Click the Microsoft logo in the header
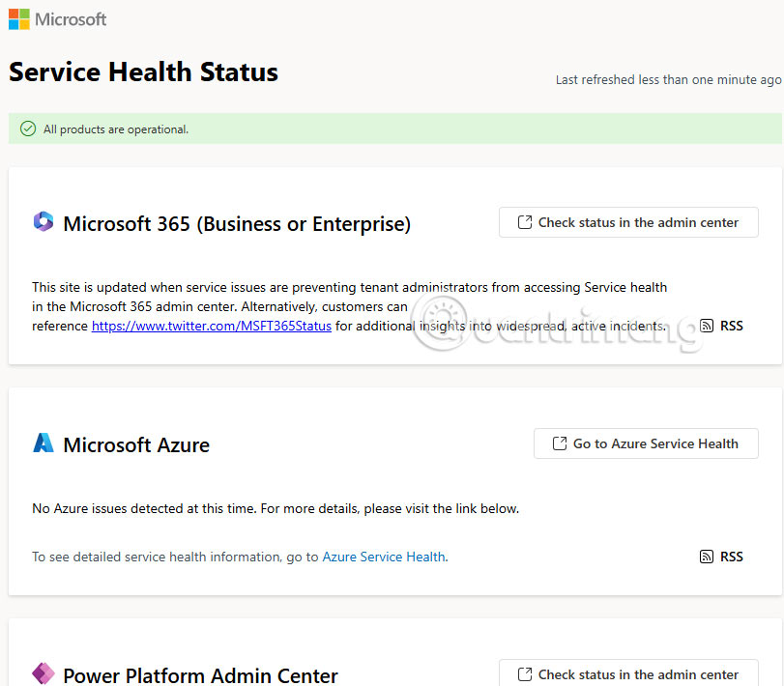Viewport: 784px width, 686px height. (x=57, y=19)
